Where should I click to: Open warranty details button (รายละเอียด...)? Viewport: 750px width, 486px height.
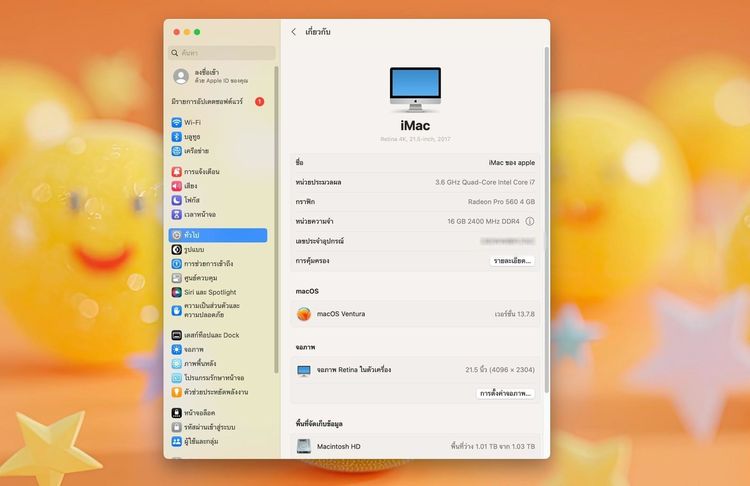coord(512,261)
